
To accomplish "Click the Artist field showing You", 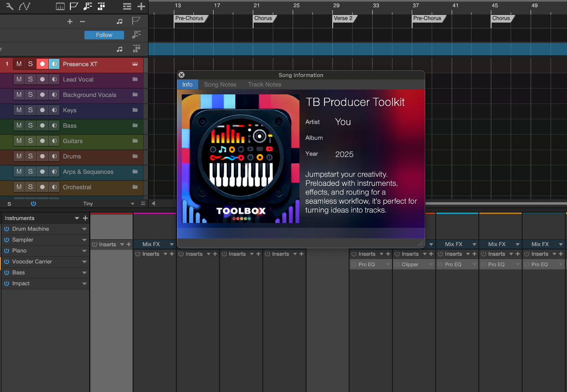I will (343, 122).
